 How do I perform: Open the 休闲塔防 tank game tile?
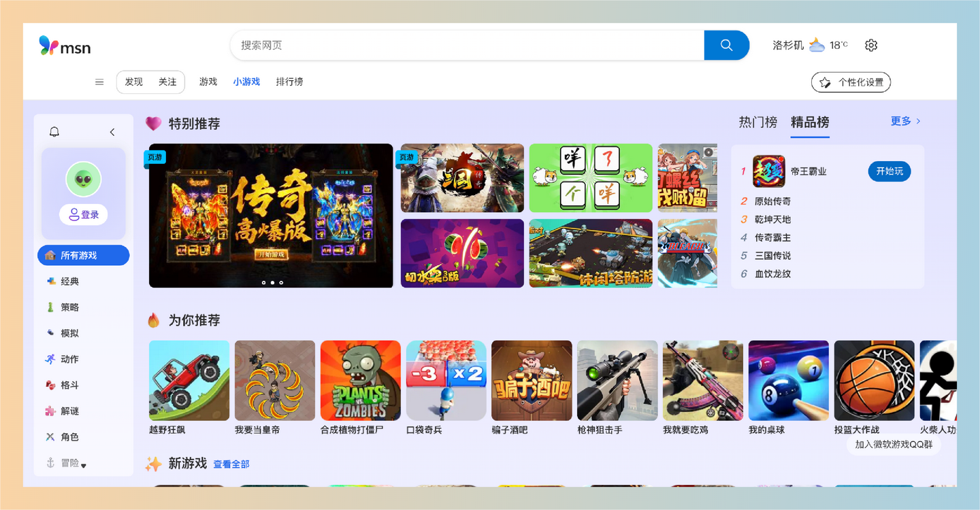[x=591, y=253]
